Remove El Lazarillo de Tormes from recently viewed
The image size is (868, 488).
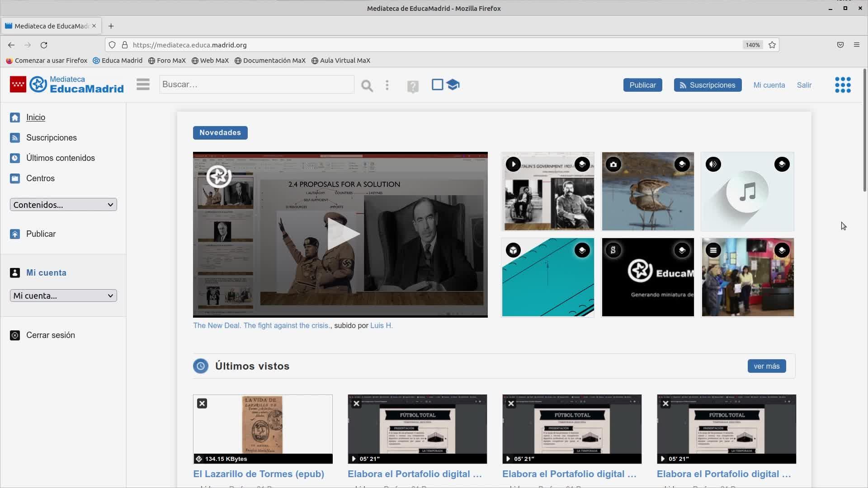(x=202, y=404)
